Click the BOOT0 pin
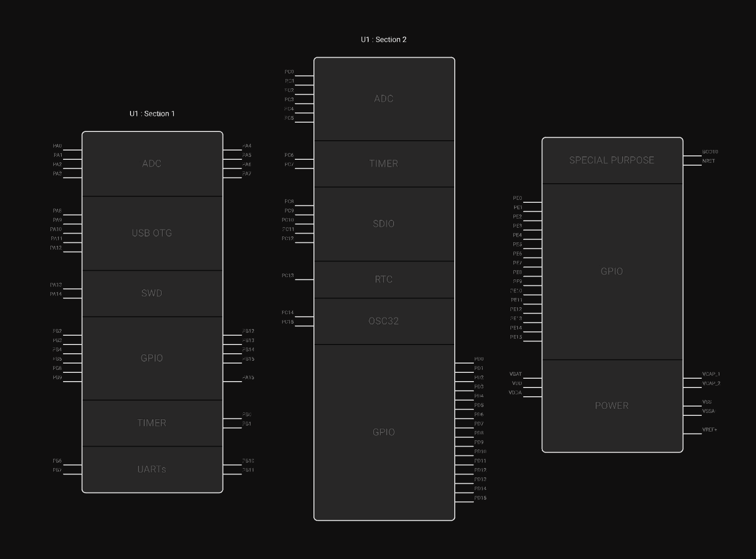 click(x=710, y=152)
